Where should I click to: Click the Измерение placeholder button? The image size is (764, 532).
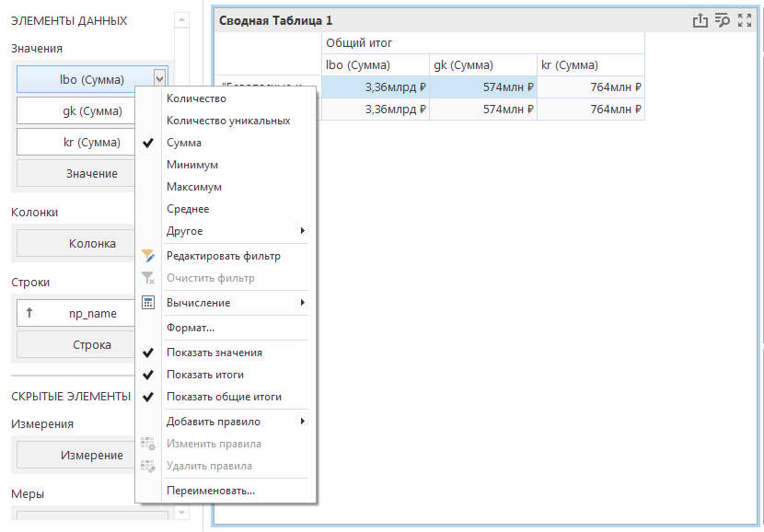pos(92,455)
